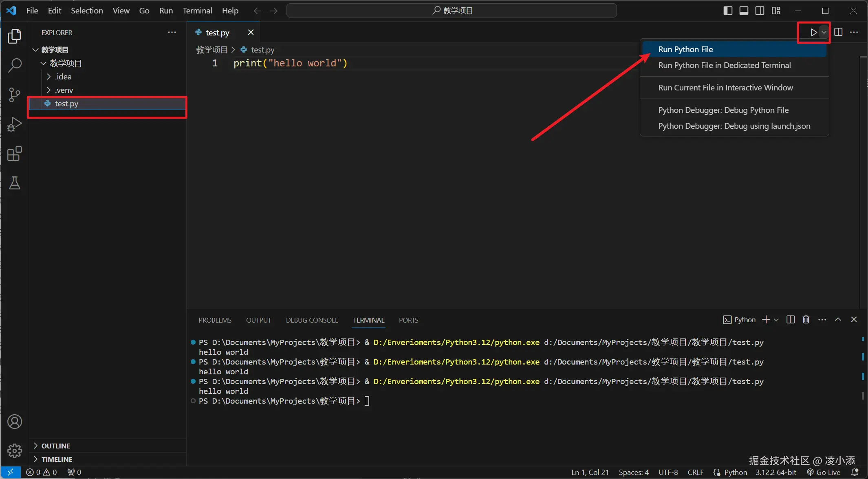Toggle the secondary side bar layout button
The width and height of the screenshot is (868, 479).
[760, 11]
